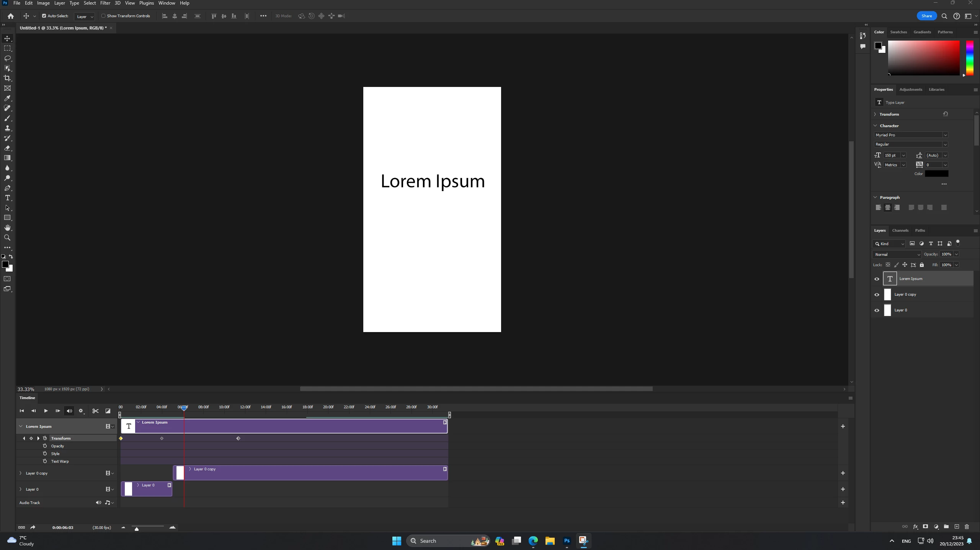Click the last Transform keyframe diamond
This screenshot has width=980, height=550.
(238, 438)
